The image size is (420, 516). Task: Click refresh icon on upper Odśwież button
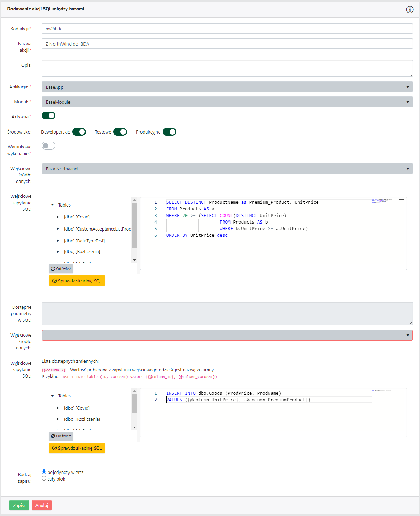pos(53,268)
